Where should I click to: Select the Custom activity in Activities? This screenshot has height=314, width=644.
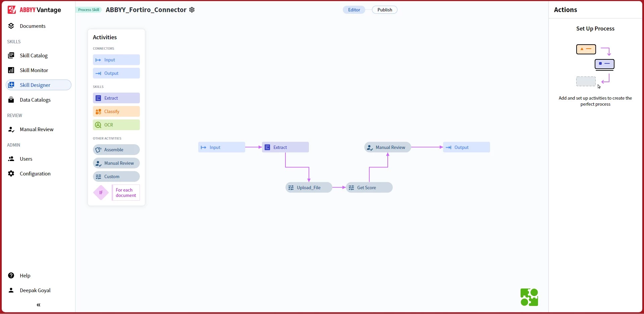click(116, 177)
